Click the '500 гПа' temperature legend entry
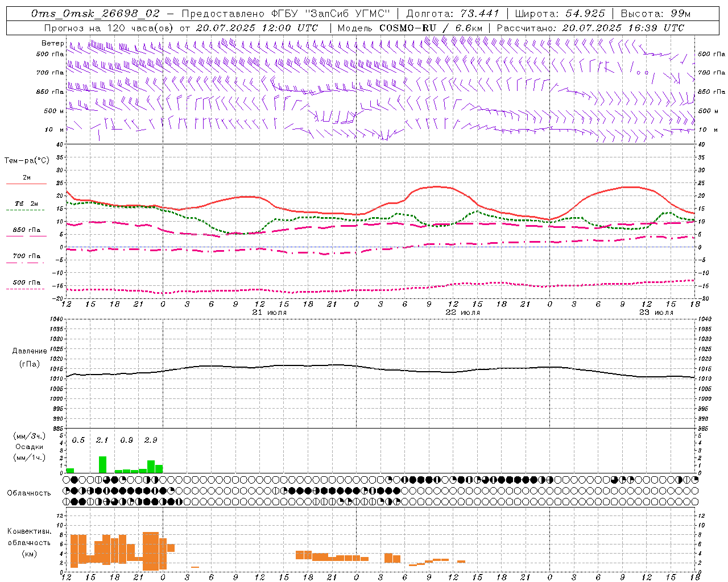This screenshot has width=728, height=582. (x=26, y=282)
